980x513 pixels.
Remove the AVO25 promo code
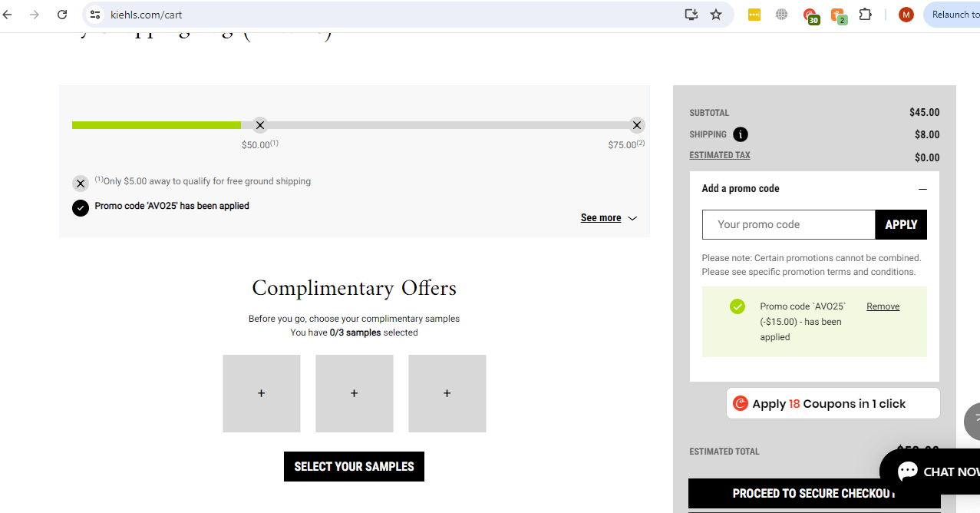(883, 306)
